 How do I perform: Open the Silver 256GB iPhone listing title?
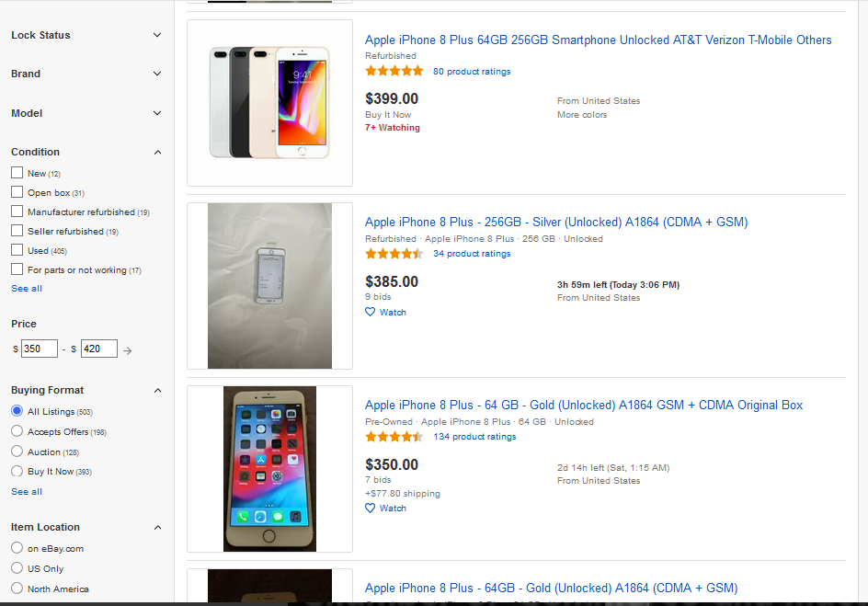pyautogui.click(x=556, y=222)
